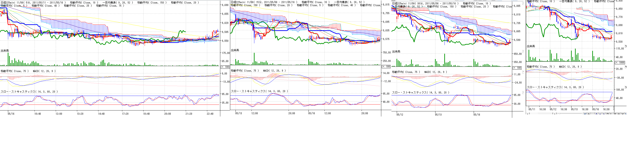
Task: Click the scroll-left arrow under rightmost chart
Action: [x=528, y=114]
